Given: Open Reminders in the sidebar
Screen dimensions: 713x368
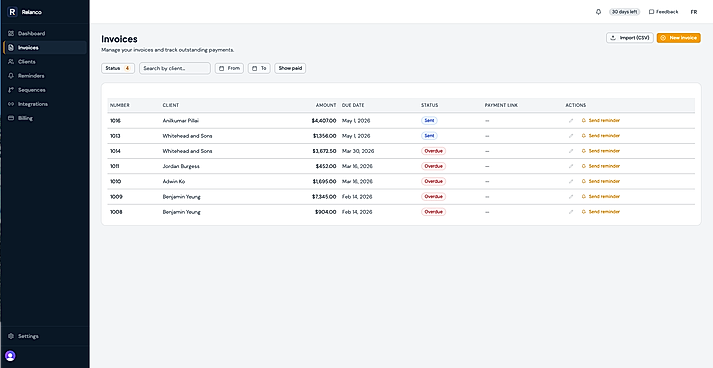Looking at the screenshot, I should point(45,76).
